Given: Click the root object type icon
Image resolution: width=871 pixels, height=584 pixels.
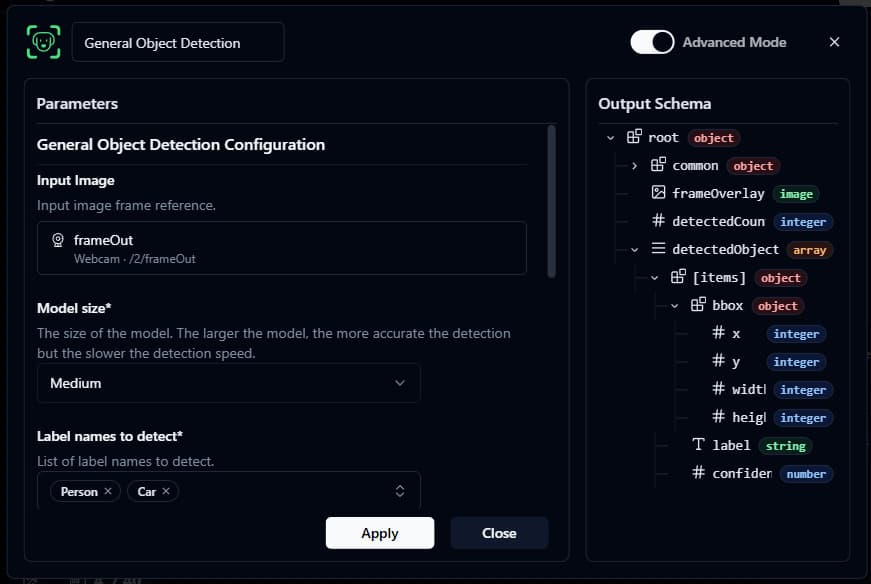Looking at the screenshot, I should pyautogui.click(x=634, y=137).
